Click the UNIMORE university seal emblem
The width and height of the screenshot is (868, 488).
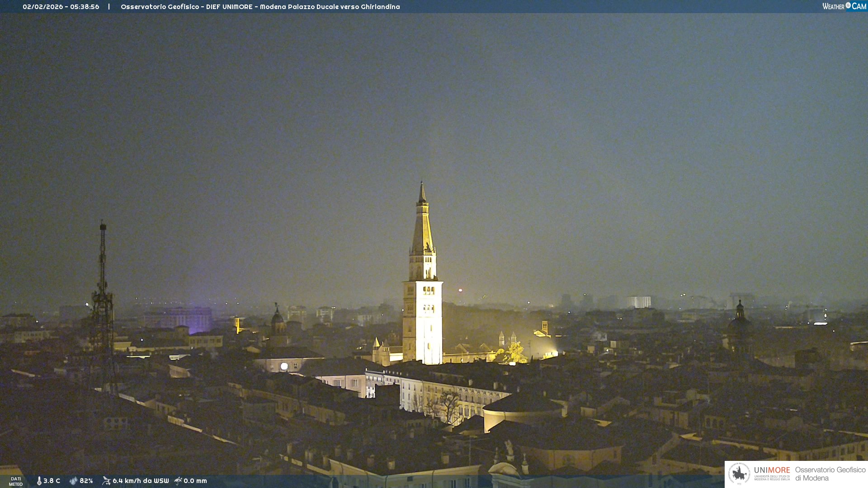739,474
